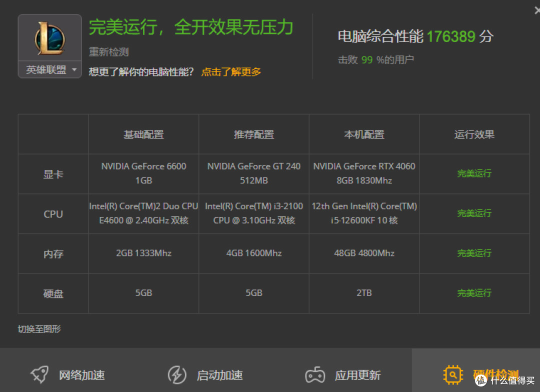
Task: Click the i5-12600KF 10 核 cell
Action: point(364,213)
